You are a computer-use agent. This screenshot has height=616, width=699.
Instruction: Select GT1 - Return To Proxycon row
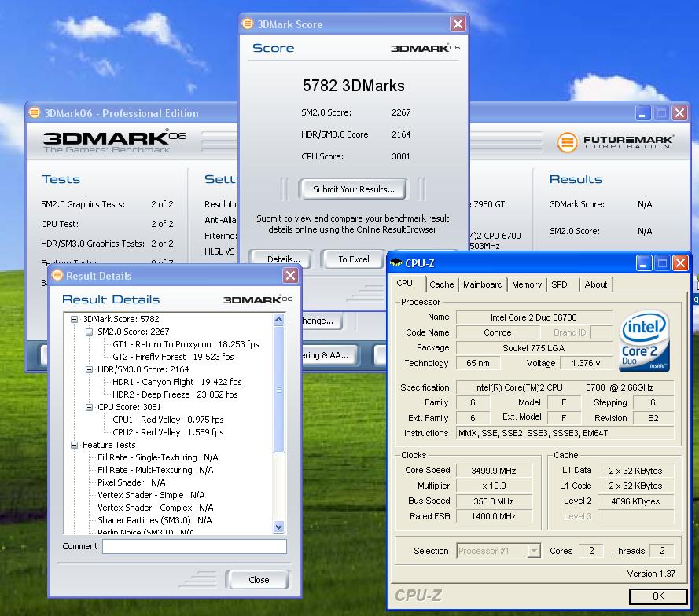(186, 344)
